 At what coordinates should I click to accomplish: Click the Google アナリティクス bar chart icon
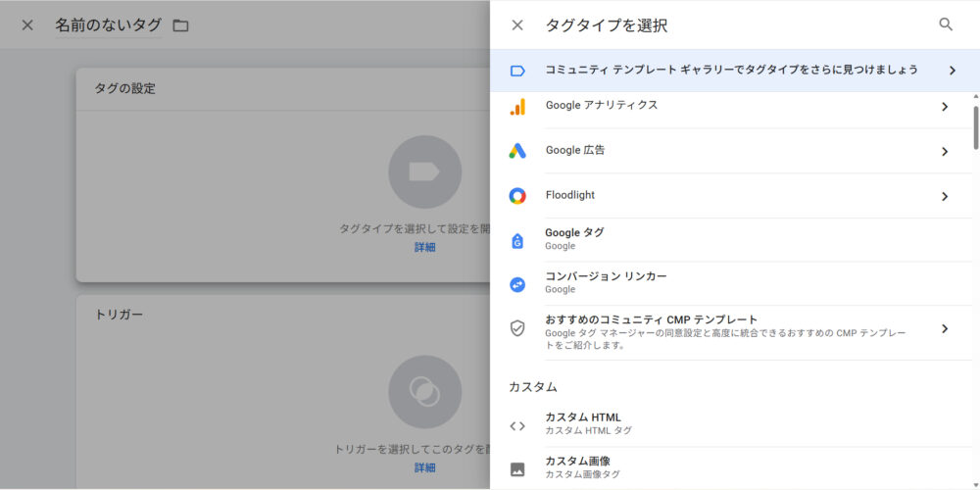click(517, 107)
